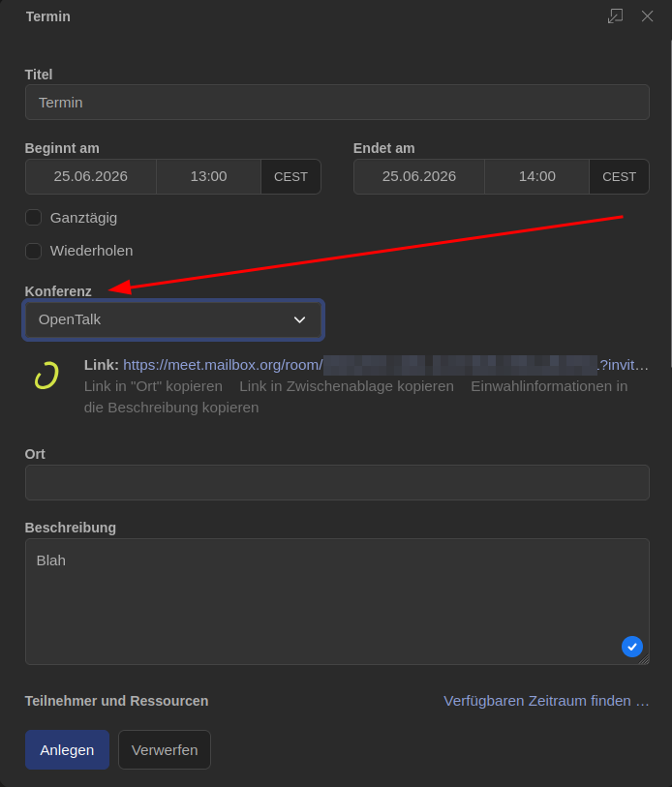Click the blue checkmark icon in Beschreibung
This screenshot has height=787, width=672.
[x=632, y=647]
